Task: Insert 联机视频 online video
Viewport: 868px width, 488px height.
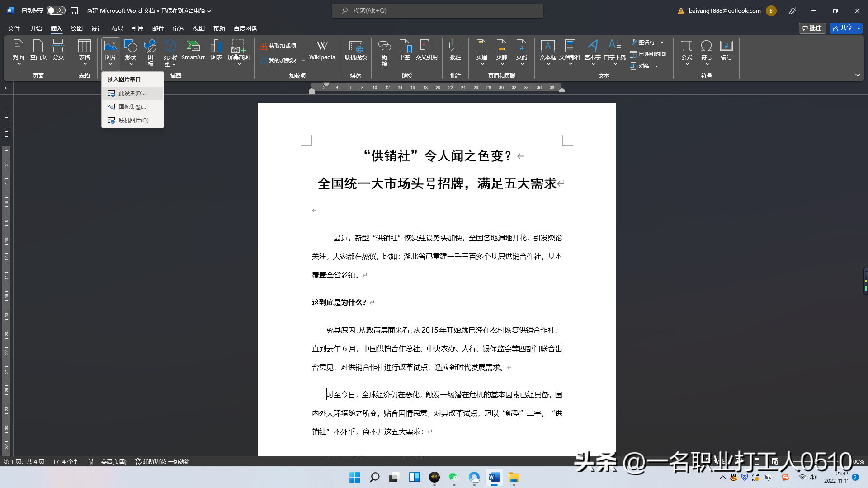Action: [356, 50]
